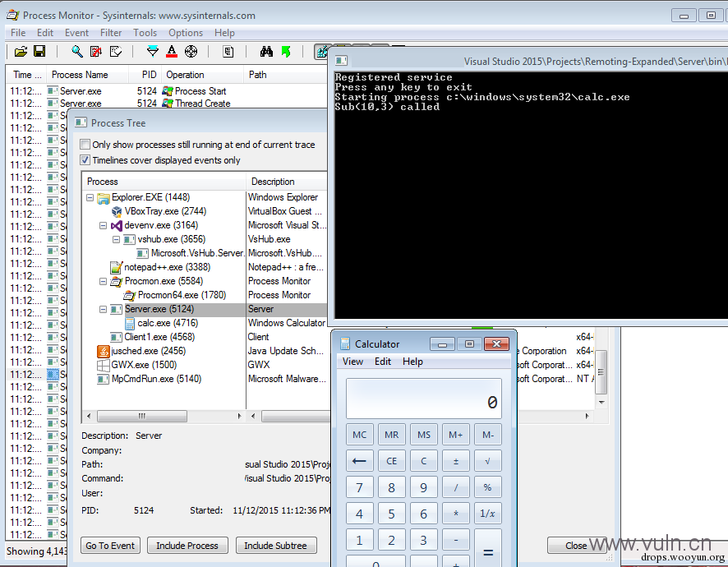Uncheck Timelines cover displayed events only

(x=85, y=160)
